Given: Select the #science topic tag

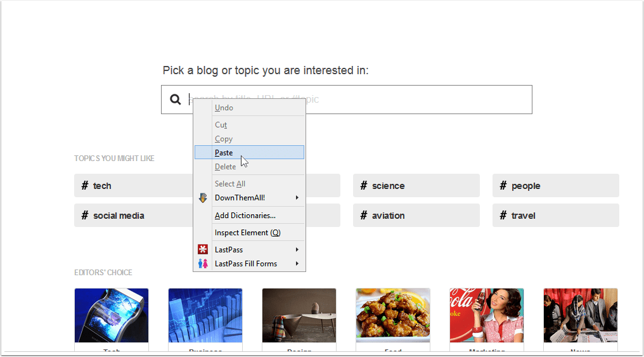Looking at the screenshot, I should point(416,186).
